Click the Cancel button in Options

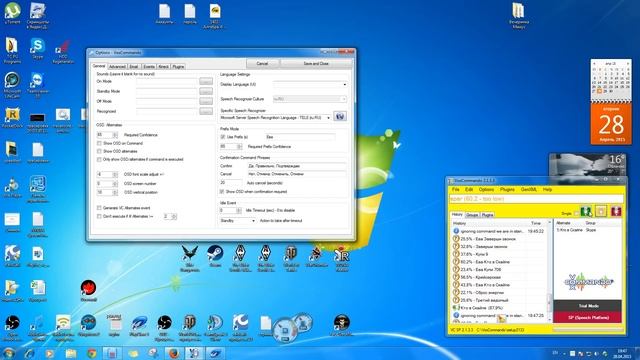[x=262, y=64]
